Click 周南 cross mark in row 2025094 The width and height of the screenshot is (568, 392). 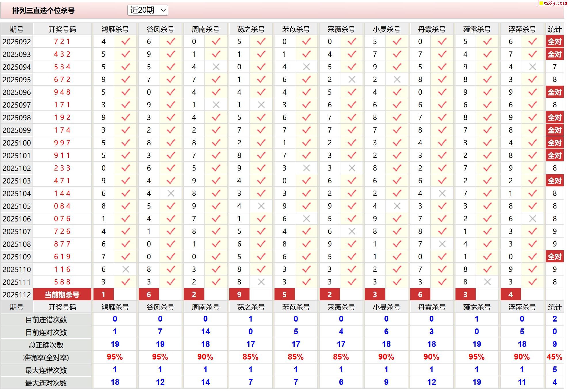coord(216,67)
